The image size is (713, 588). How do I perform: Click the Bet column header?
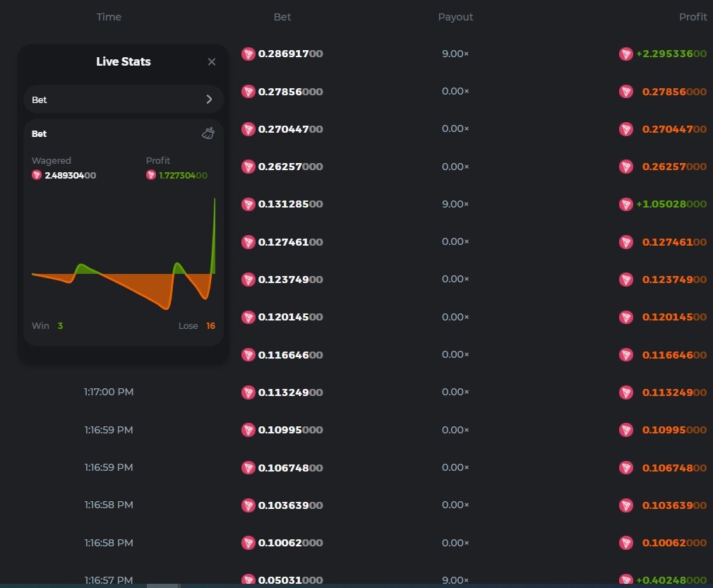click(282, 17)
